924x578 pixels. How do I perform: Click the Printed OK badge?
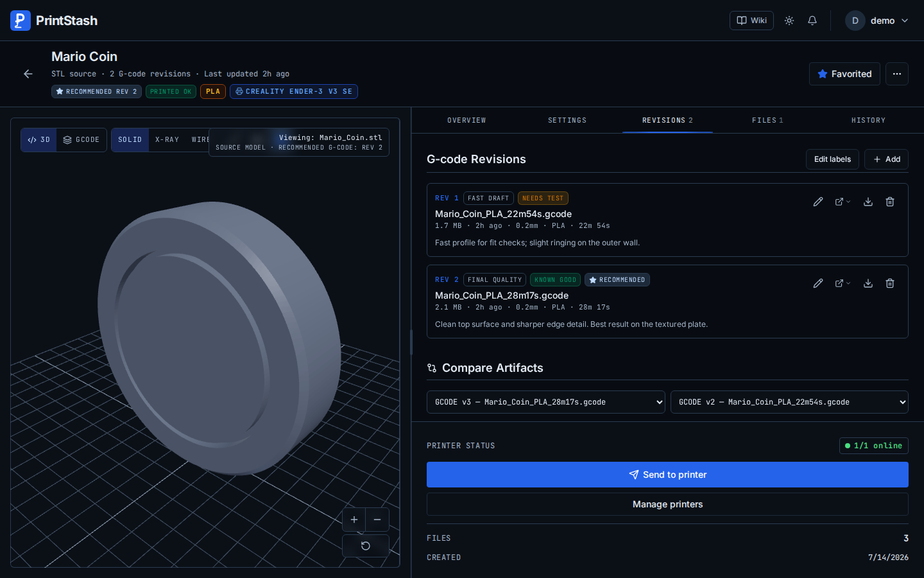click(171, 92)
